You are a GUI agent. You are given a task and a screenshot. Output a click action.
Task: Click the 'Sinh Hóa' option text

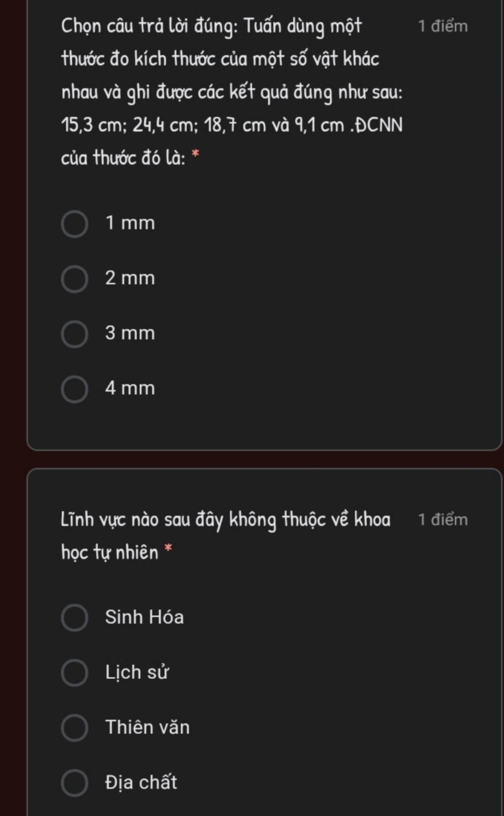(144, 617)
